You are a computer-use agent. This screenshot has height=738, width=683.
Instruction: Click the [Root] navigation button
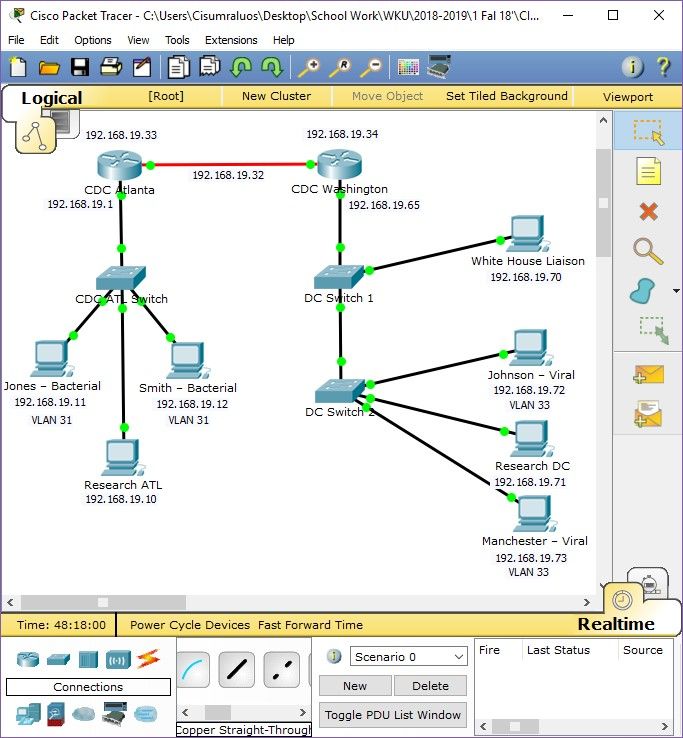pyautogui.click(x=166, y=96)
